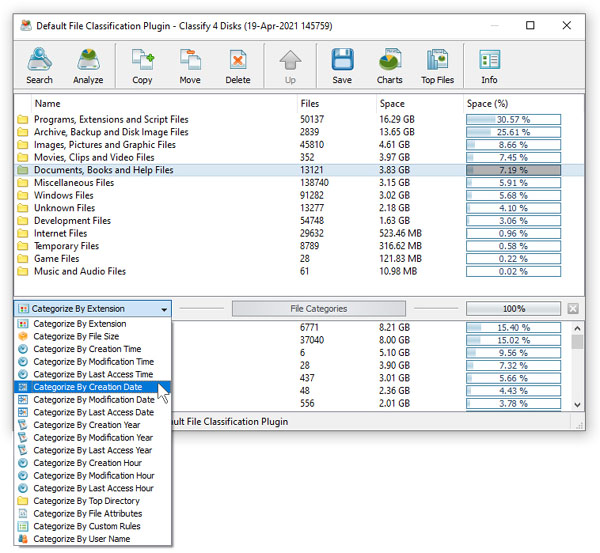This screenshot has height=553, width=600.
Task: Choose Categorize By Last Access Hour
Action: [93, 488]
